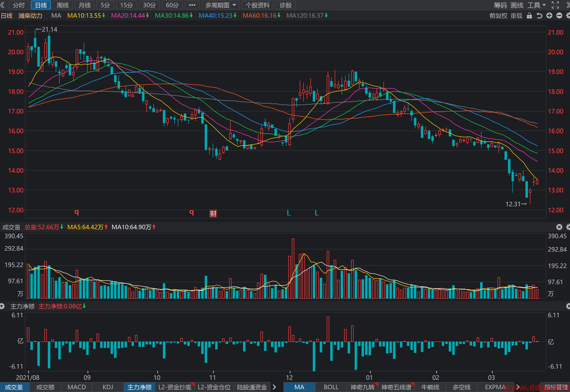The image size is (570, 392).
Task: Toggle the chart lock icon
Action: point(529,16)
